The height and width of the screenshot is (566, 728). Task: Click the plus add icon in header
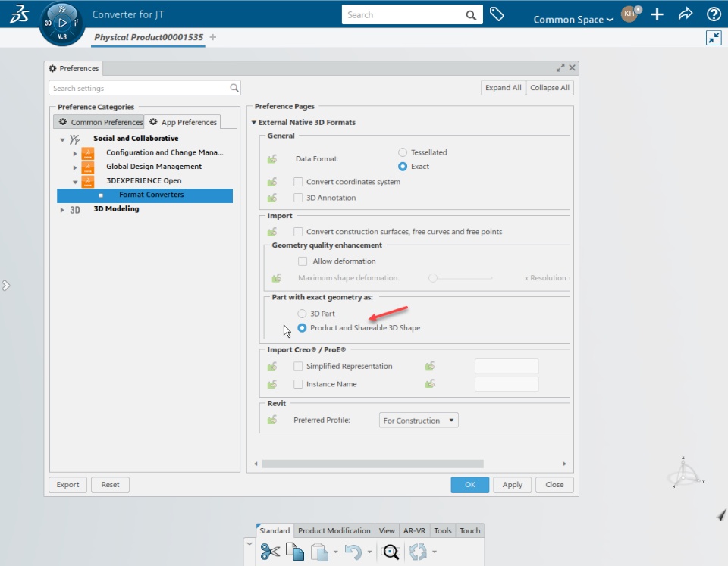coord(657,14)
